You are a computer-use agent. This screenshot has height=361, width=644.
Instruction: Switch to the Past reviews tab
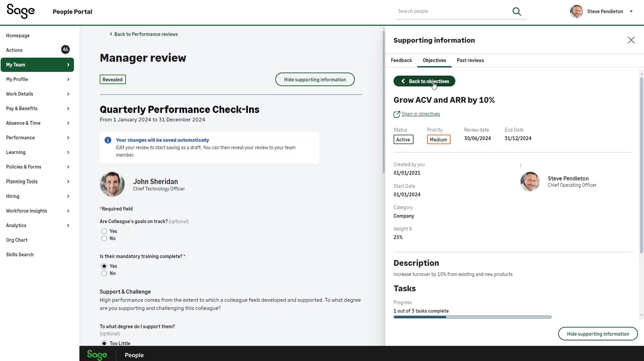coord(470,60)
